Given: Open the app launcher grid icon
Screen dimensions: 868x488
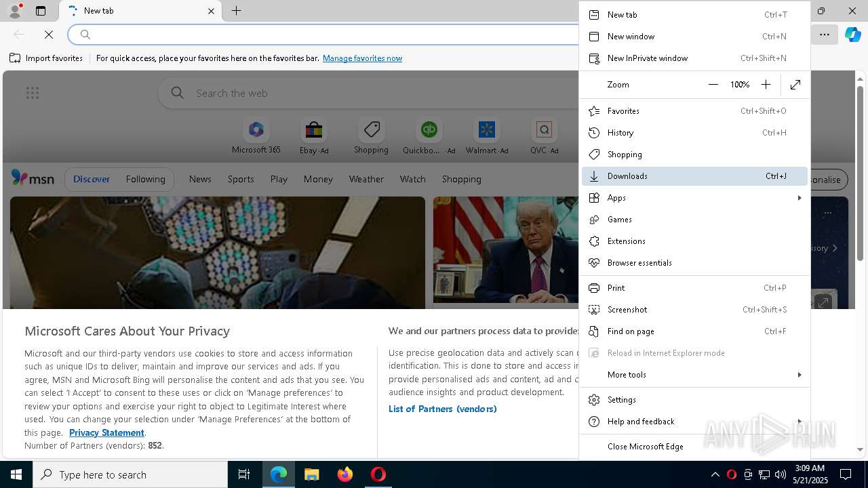Looking at the screenshot, I should click(x=33, y=93).
